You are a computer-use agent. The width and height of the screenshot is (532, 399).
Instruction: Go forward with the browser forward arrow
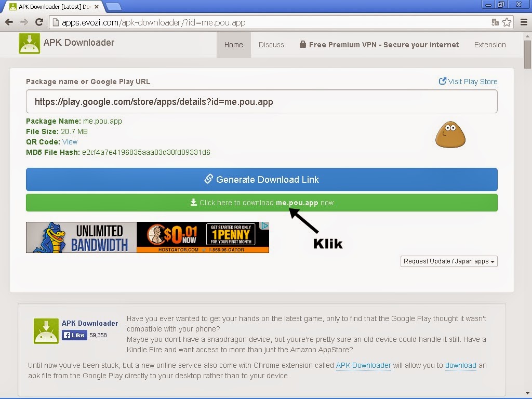(24, 22)
